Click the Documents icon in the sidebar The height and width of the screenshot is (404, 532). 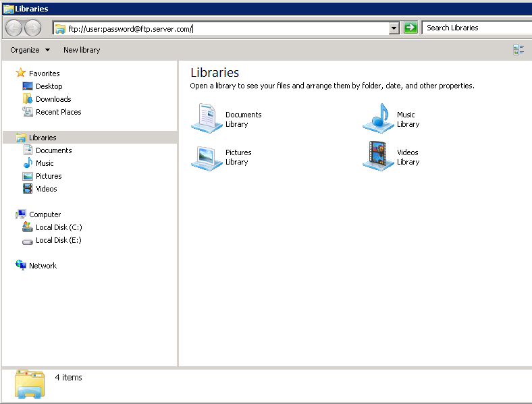28,150
